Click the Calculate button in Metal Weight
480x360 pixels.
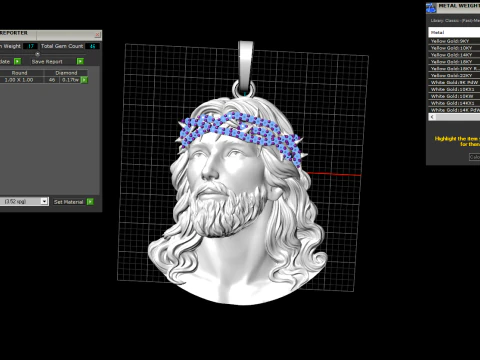coord(475,157)
